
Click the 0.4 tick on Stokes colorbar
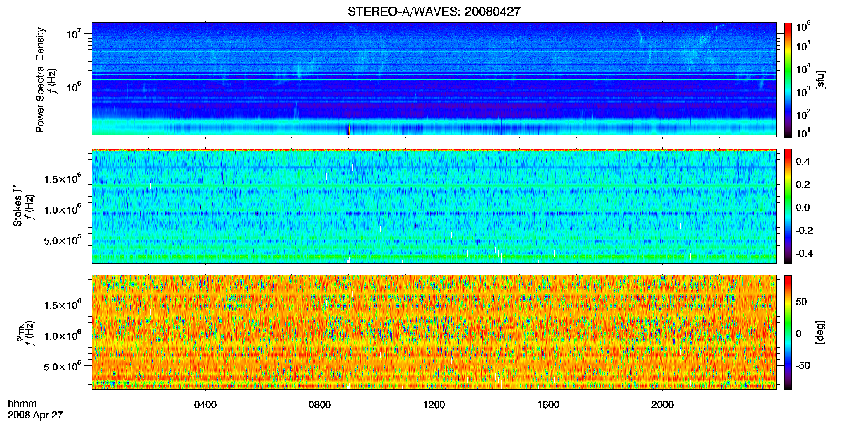coord(803,162)
